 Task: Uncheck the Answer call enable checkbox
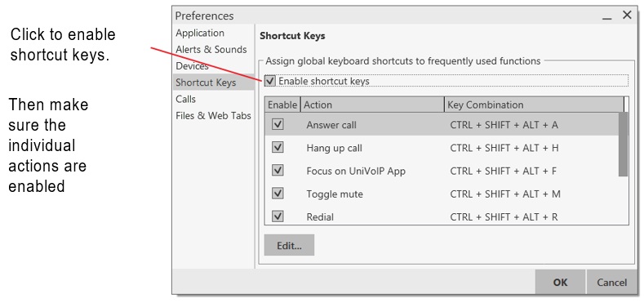pyautogui.click(x=278, y=124)
